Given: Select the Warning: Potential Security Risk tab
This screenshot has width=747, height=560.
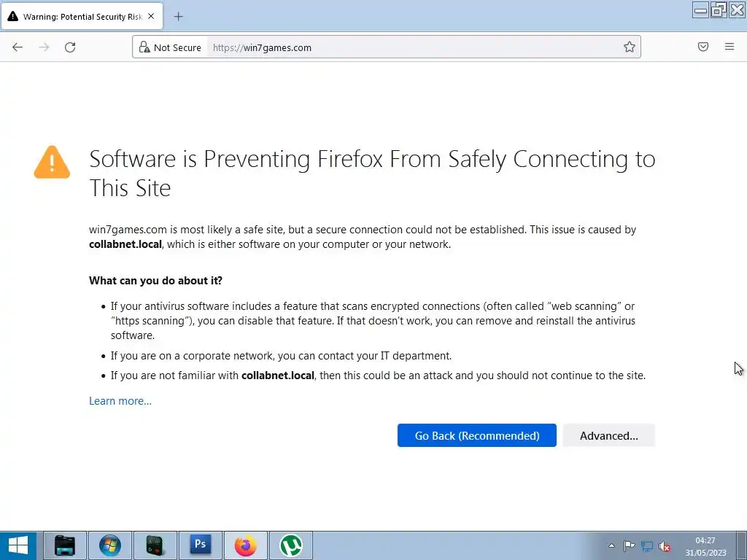Looking at the screenshot, I should [82, 16].
